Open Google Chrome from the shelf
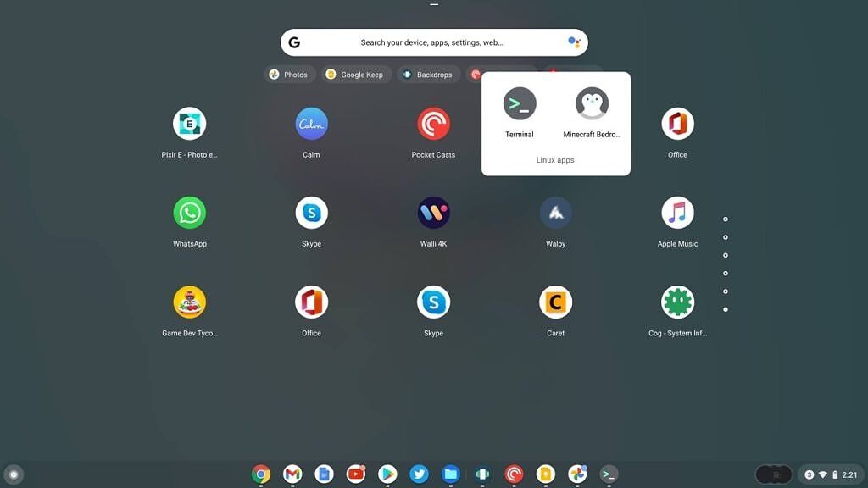868x488 pixels. (x=261, y=474)
